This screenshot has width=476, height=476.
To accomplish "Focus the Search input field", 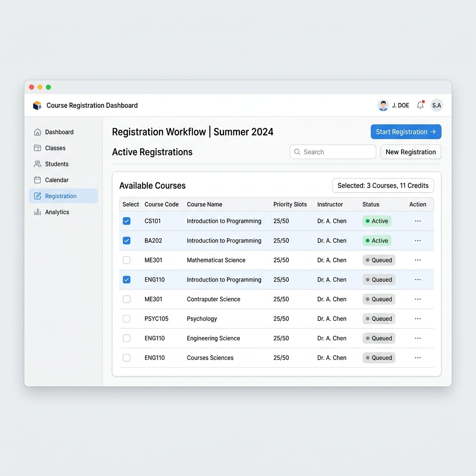I will [x=333, y=152].
